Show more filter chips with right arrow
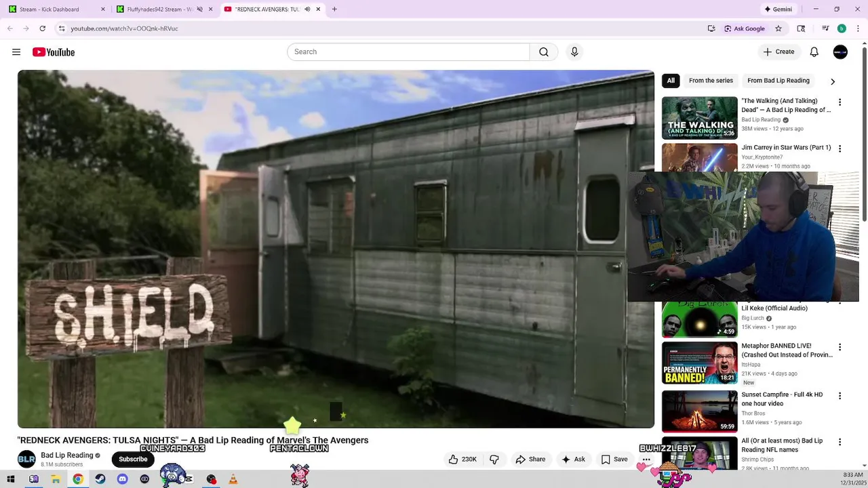Viewport: 868px width, 488px height. [x=833, y=81]
